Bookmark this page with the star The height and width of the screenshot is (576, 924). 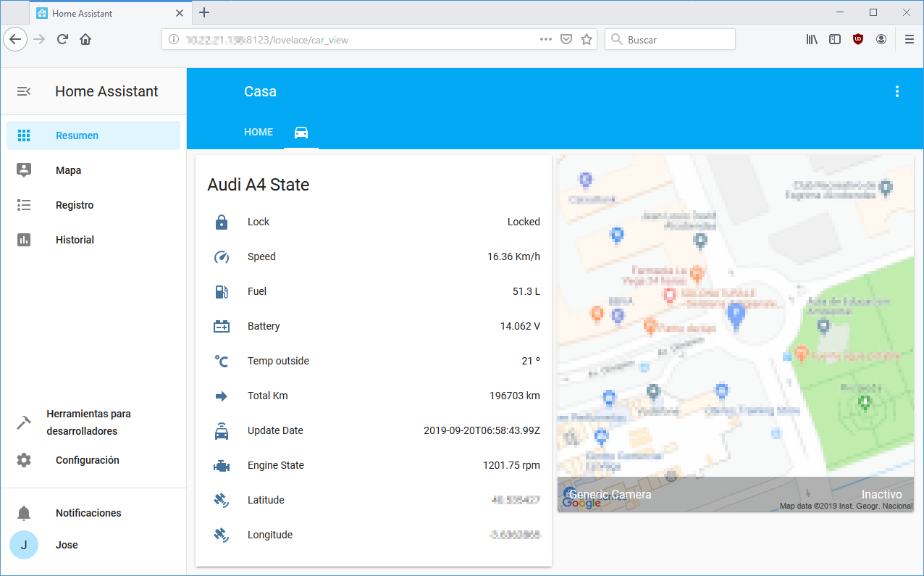pos(587,39)
